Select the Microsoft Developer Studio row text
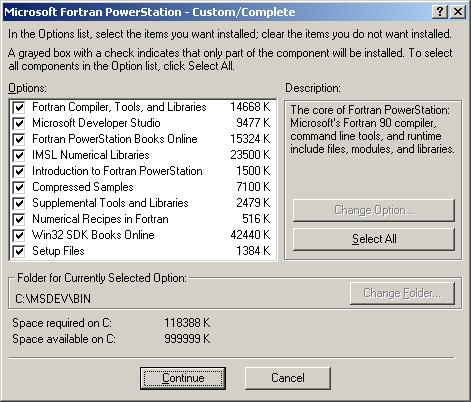This screenshot has height=402, width=471. pyautogui.click(x=96, y=123)
